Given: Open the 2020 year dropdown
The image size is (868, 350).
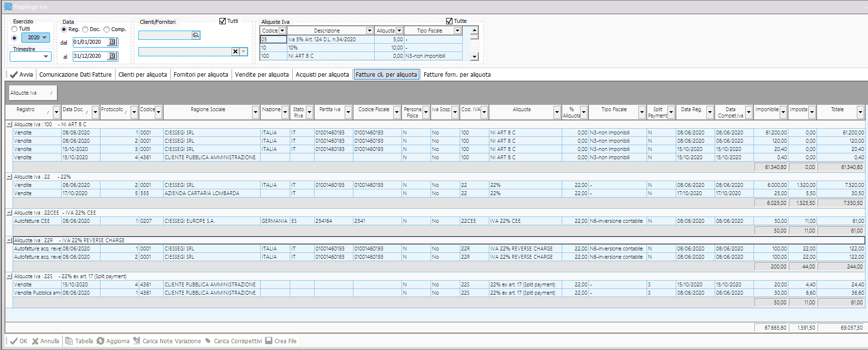Looking at the screenshot, I should click(x=45, y=38).
